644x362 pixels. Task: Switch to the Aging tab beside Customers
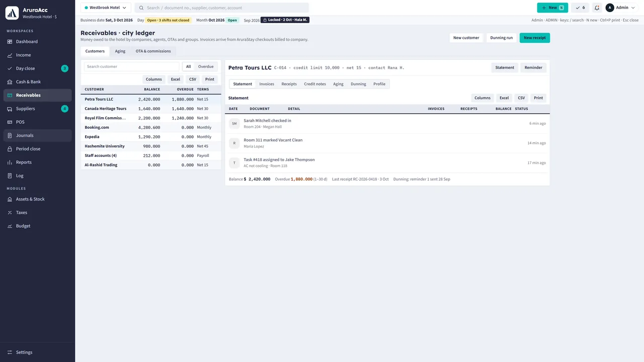tap(120, 51)
